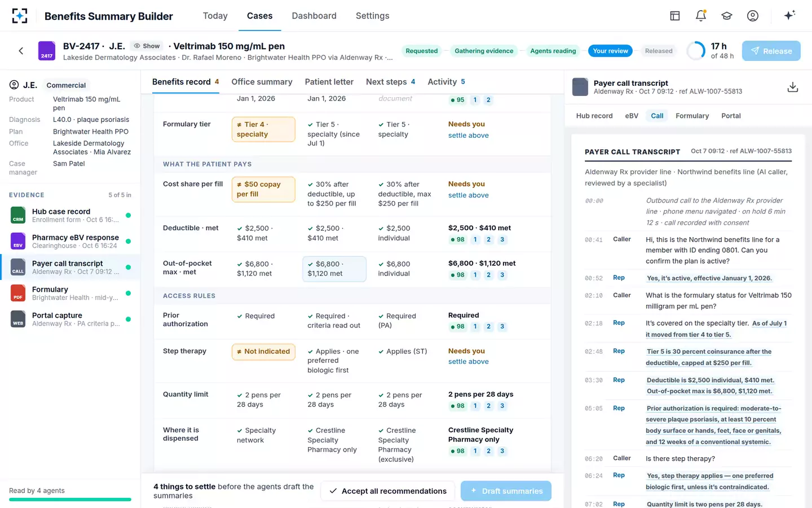
Task: Switch to the Today tab
Action: (x=215, y=16)
